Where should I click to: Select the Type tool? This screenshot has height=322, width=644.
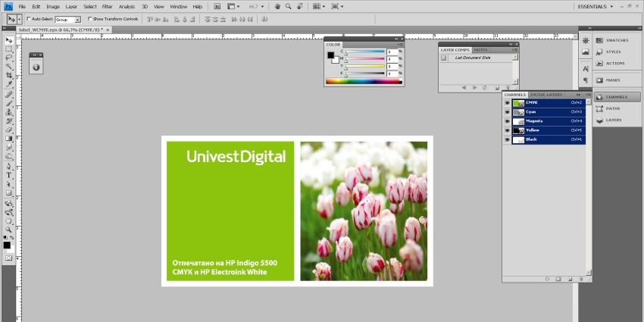(x=8, y=175)
